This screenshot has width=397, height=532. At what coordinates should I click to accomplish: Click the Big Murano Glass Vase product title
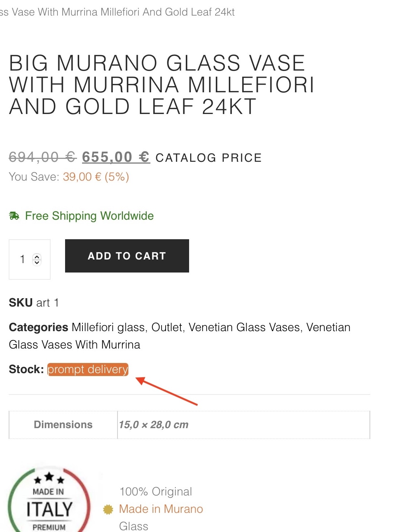coord(162,85)
